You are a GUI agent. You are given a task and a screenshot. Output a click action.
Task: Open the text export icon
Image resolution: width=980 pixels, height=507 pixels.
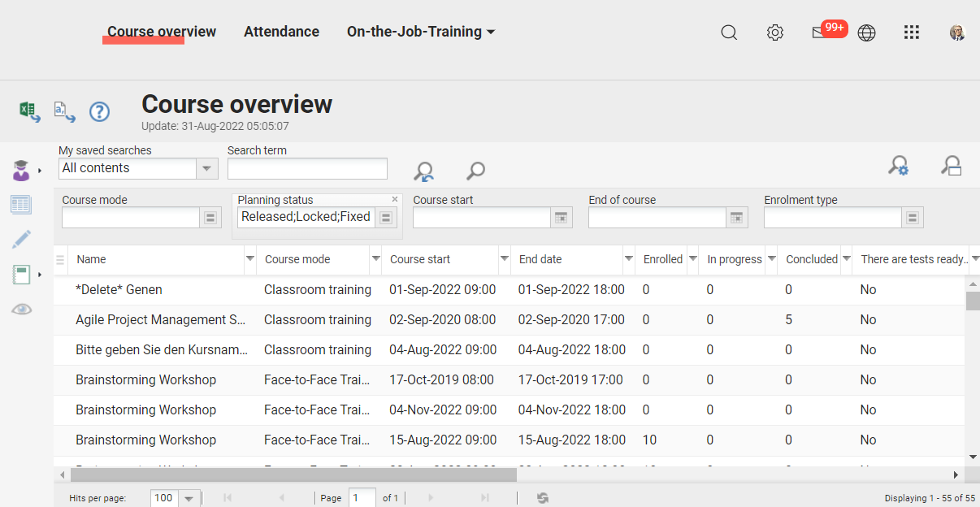pyautogui.click(x=64, y=111)
